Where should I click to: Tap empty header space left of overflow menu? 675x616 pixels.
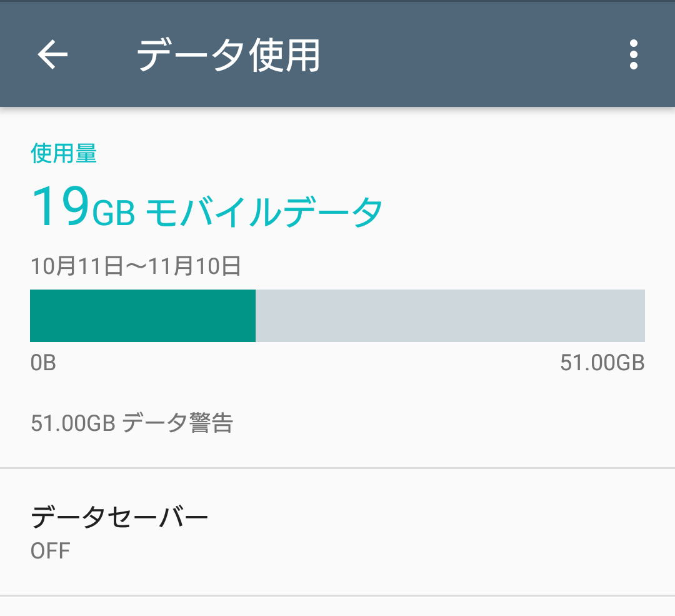coord(475,55)
